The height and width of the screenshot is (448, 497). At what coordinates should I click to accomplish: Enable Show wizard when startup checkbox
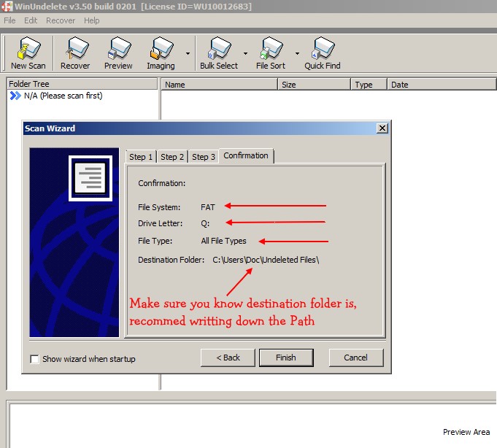click(34, 359)
